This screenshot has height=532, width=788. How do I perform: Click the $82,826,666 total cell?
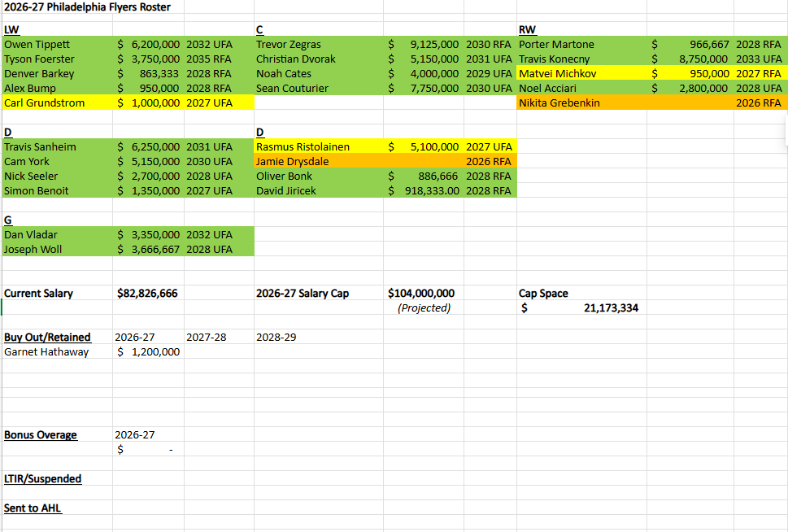click(x=148, y=293)
